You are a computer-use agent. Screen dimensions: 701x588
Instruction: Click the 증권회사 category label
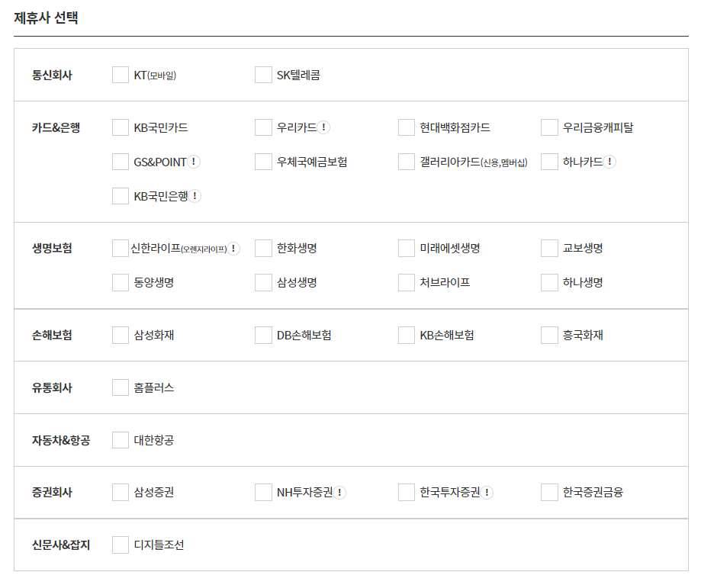(x=52, y=493)
